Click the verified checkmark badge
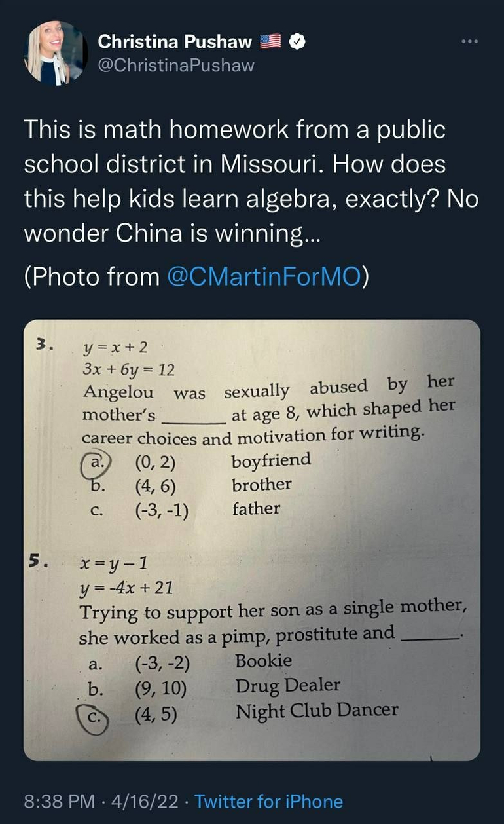Viewport: 504px width, 824px height. [x=298, y=42]
